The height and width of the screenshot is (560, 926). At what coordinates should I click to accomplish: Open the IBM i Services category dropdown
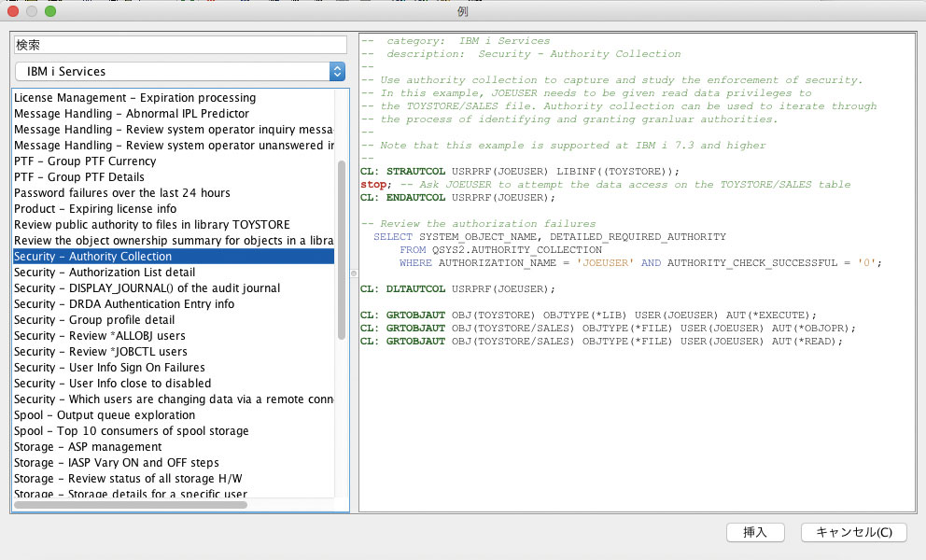(179, 71)
